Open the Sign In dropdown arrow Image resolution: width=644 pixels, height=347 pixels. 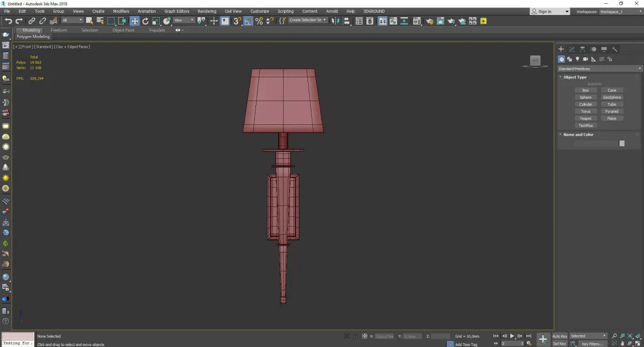click(567, 11)
